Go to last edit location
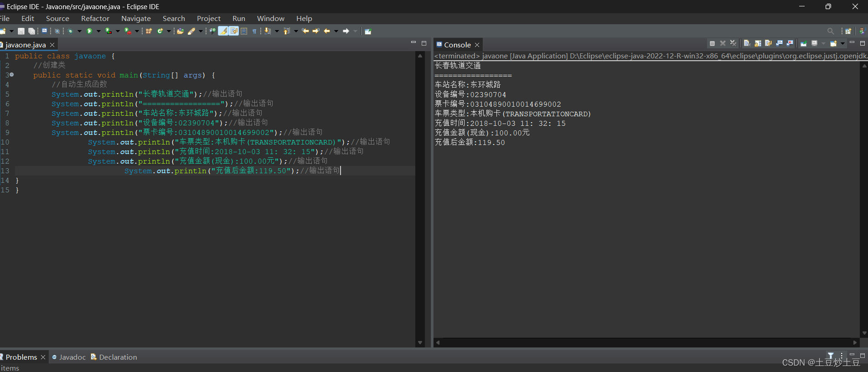Screen dimensions: 868x372 tap(305, 31)
